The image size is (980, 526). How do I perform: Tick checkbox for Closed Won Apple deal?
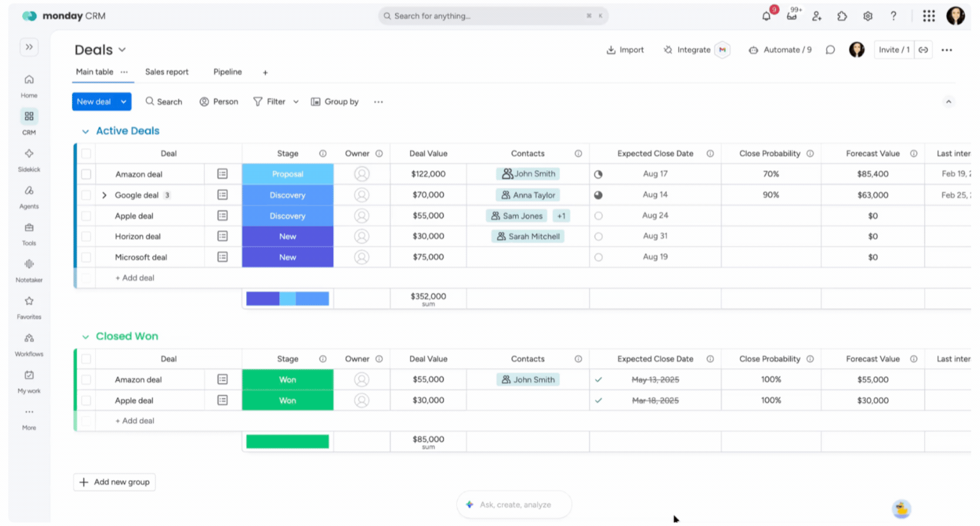click(86, 400)
